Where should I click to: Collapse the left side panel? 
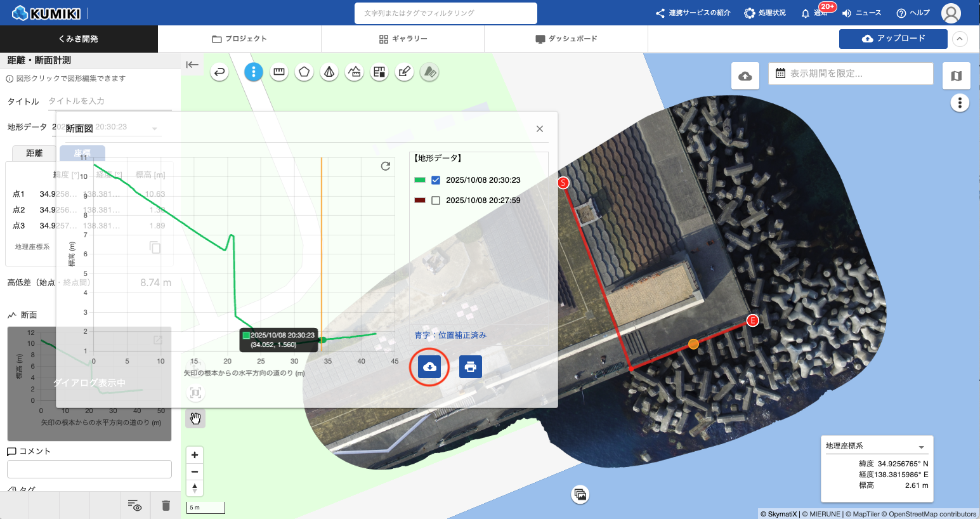(x=192, y=64)
